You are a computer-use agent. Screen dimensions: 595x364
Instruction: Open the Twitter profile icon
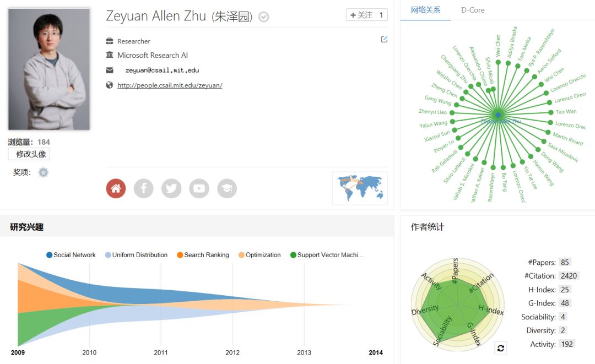(171, 188)
